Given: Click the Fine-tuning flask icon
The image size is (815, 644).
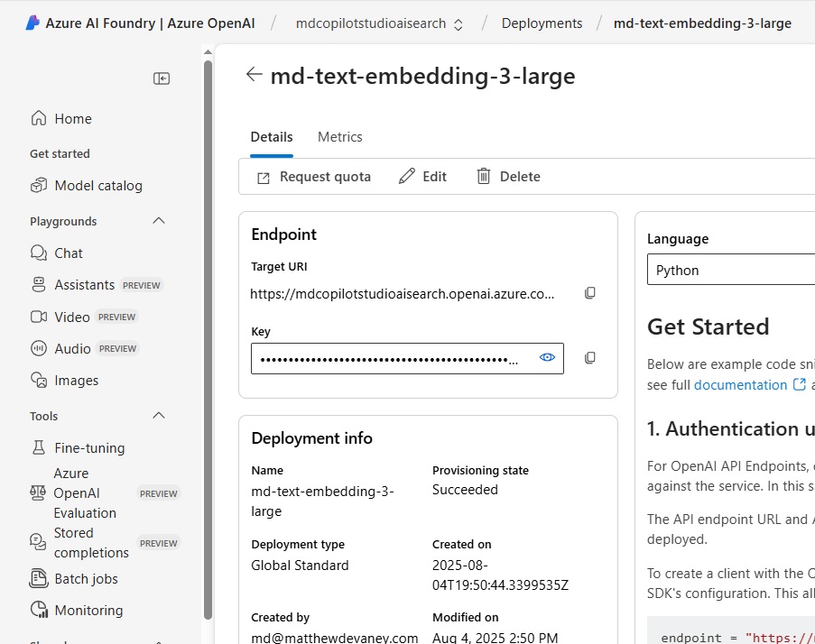Looking at the screenshot, I should coord(39,447).
